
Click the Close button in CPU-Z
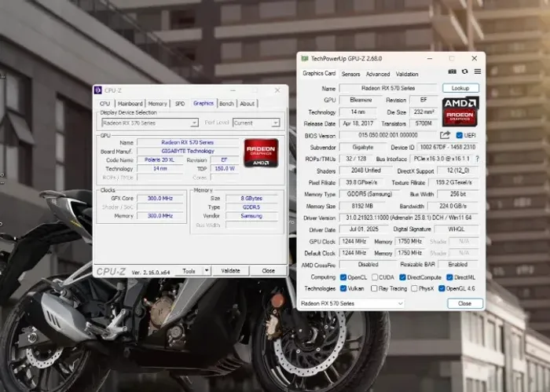click(x=269, y=271)
